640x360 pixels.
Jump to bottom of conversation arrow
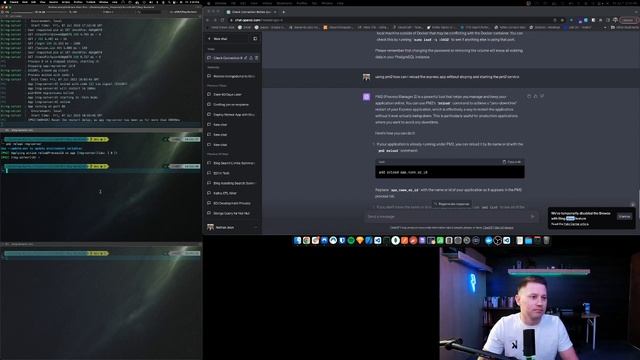coord(633,204)
